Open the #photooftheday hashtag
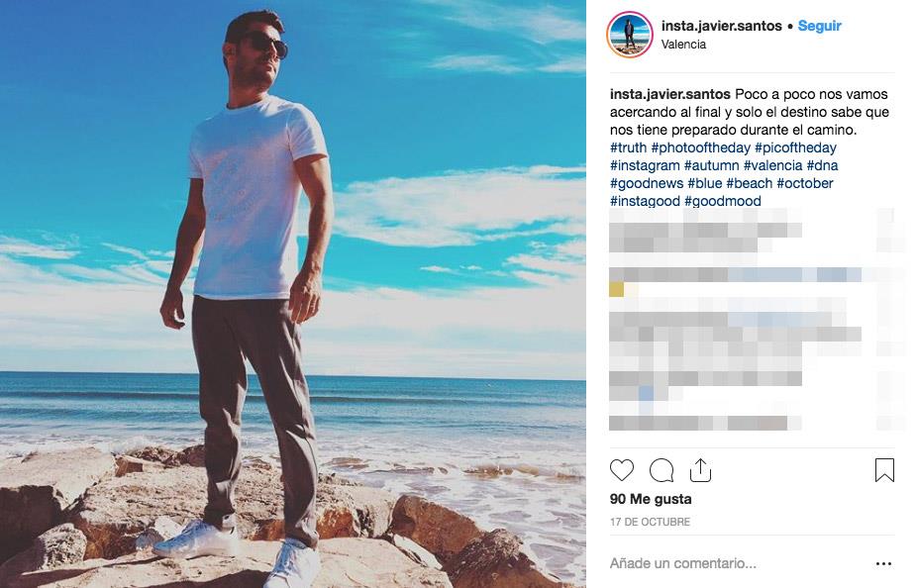 coord(700,147)
